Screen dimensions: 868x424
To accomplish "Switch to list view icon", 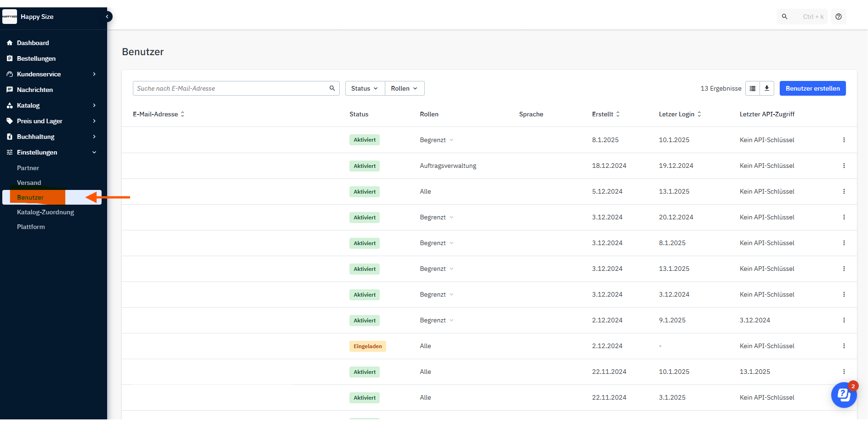I will click(753, 88).
